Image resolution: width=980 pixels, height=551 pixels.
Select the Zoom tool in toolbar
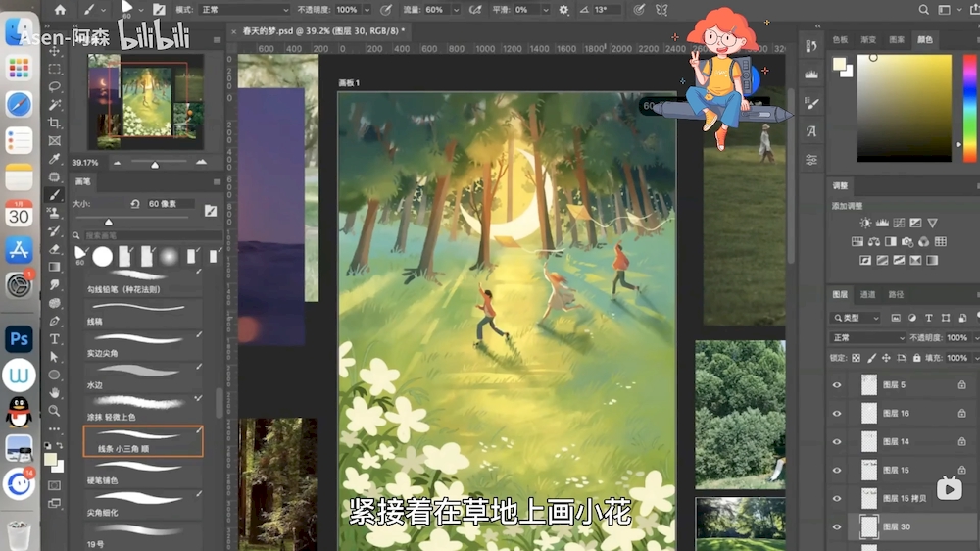[x=54, y=411]
